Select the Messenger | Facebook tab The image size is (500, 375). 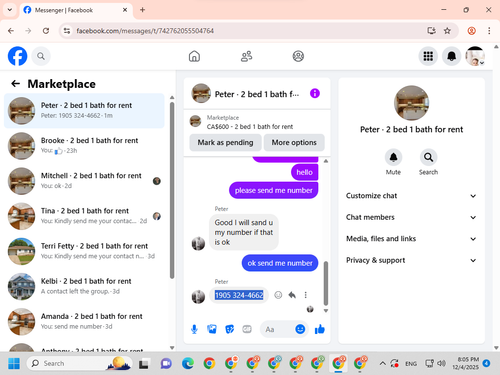coord(76,10)
